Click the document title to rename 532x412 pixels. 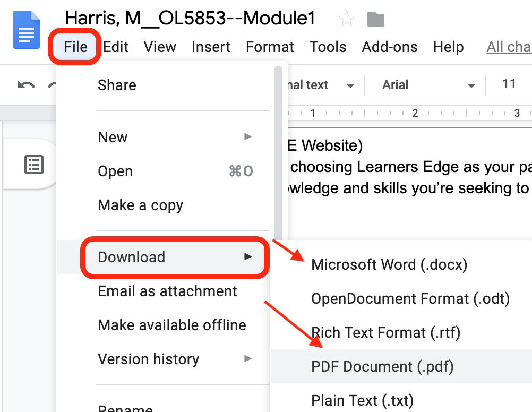pyautogui.click(x=190, y=19)
